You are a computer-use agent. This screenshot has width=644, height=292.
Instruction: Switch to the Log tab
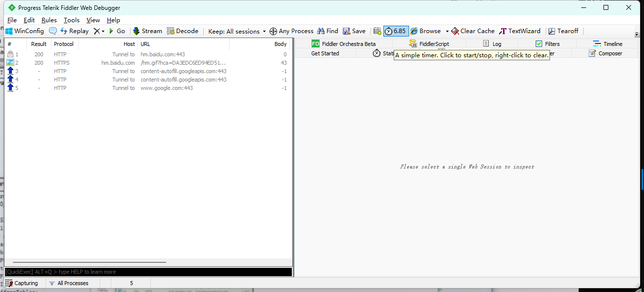(x=492, y=44)
